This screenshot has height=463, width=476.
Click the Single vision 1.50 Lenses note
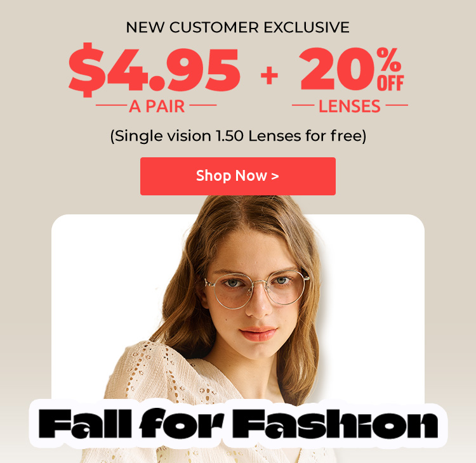238,136
